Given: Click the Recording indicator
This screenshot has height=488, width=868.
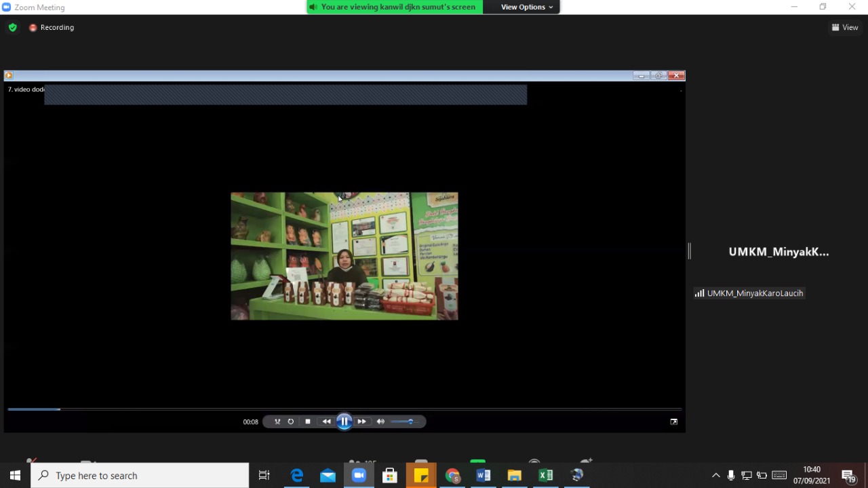Looking at the screenshot, I should tap(52, 27).
